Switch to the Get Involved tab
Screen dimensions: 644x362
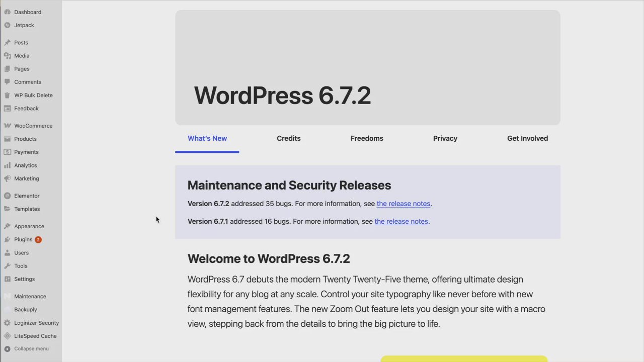click(x=527, y=138)
